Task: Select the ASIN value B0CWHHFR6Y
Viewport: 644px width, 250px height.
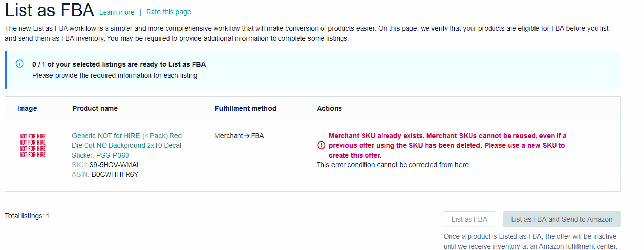Action: pos(115,174)
